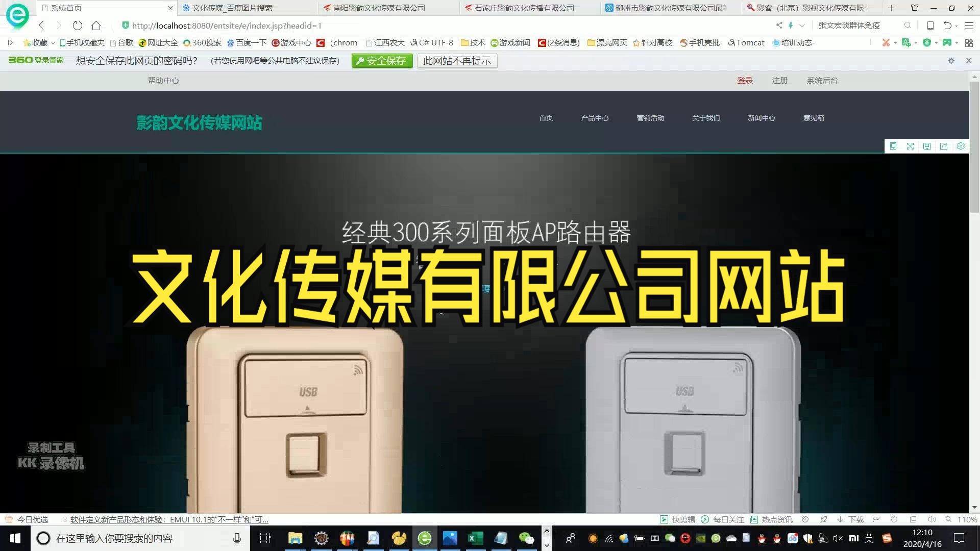Click 新闻中心 tab in navigation bar
This screenshot has width=980, height=551.
pyautogui.click(x=761, y=118)
